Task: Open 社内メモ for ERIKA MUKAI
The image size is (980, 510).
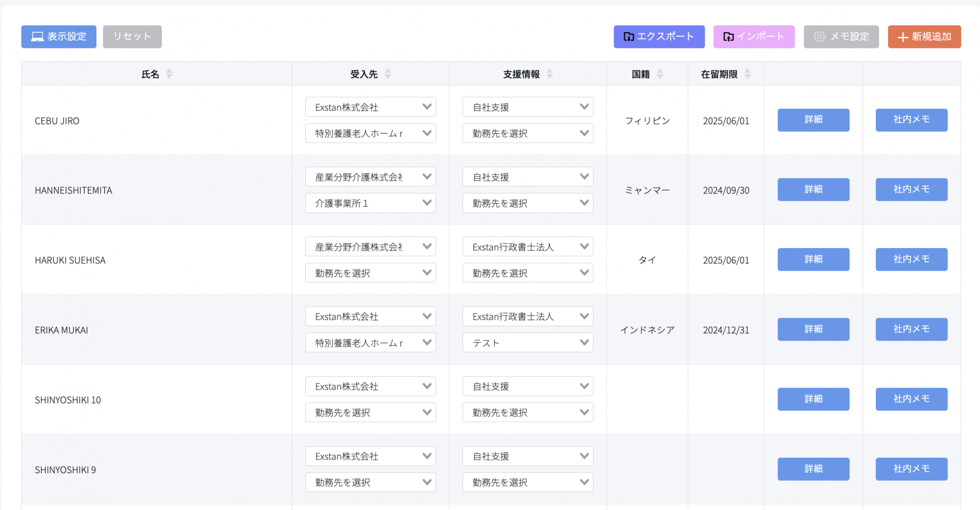Action: (x=911, y=329)
